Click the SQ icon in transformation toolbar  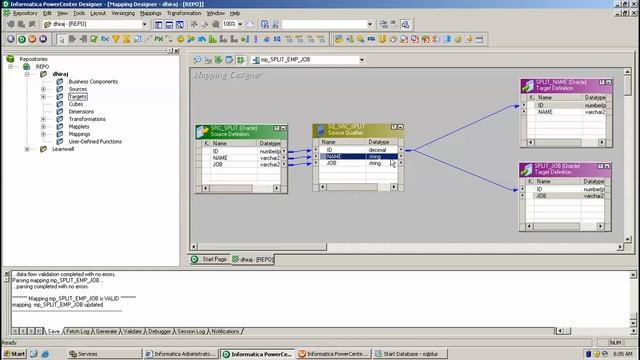(x=277, y=39)
